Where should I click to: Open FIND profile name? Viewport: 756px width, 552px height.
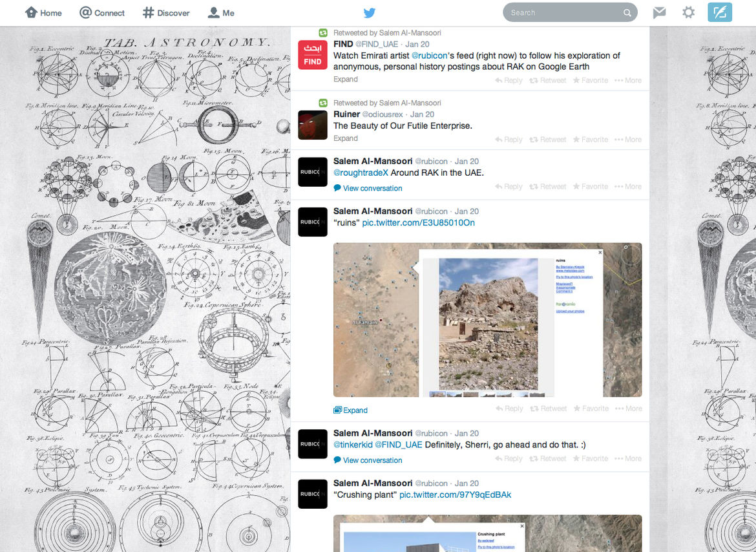tap(343, 44)
